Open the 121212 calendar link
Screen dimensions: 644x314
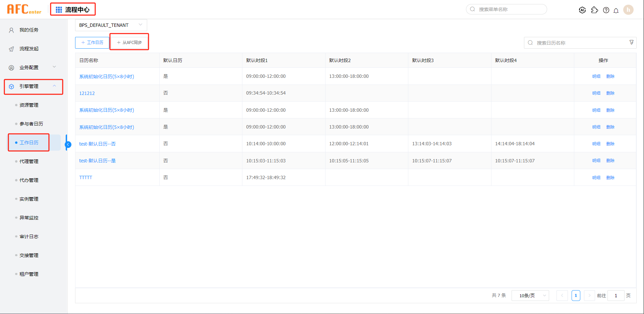coord(87,93)
